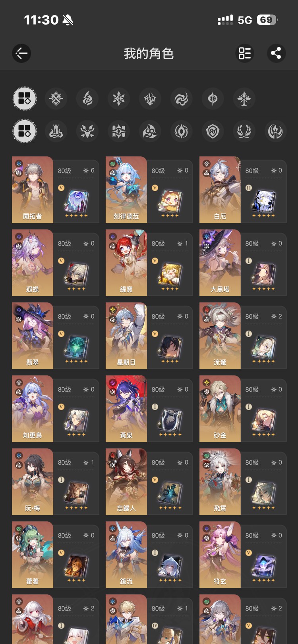This screenshot has width=298, height=644.
Task: Filter by Remembrance path icon
Action: click(275, 131)
